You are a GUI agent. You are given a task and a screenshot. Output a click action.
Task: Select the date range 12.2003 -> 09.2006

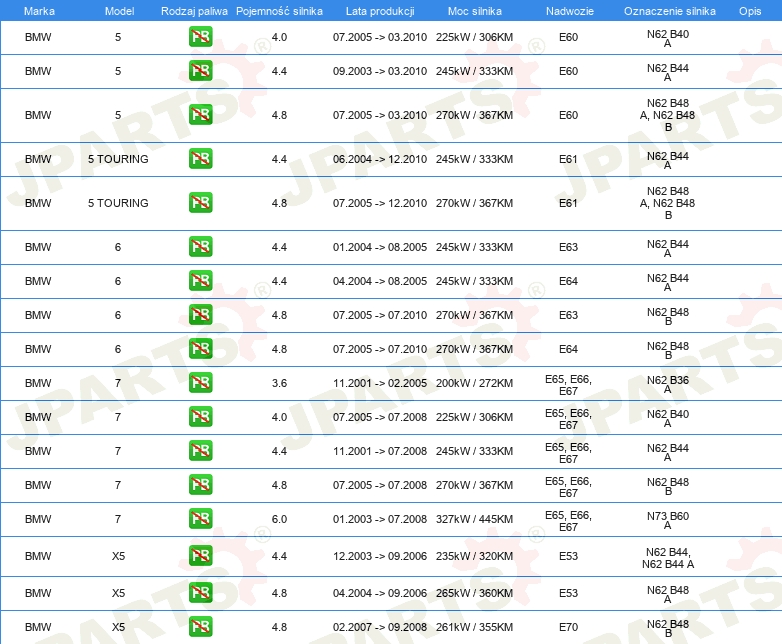coord(380,555)
